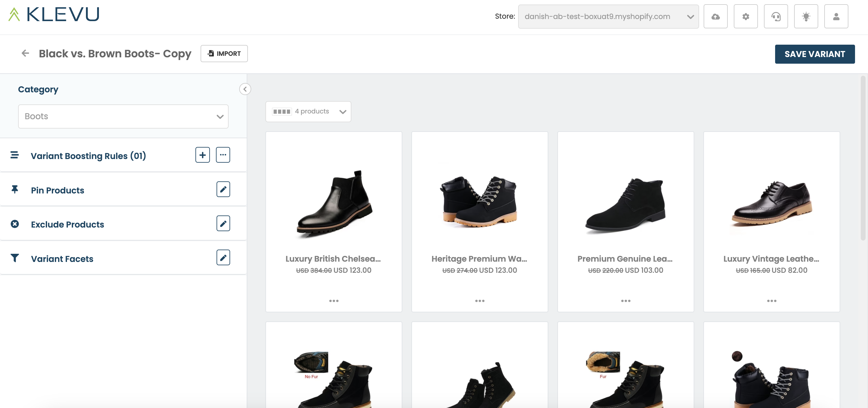This screenshot has height=408, width=868.
Task: Click the Heritage Premium boots image
Action: click(x=480, y=201)
